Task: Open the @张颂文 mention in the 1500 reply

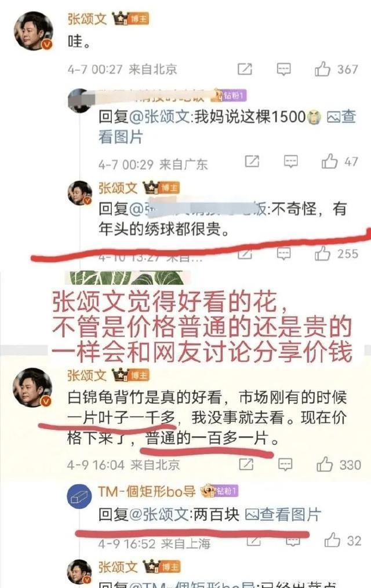Action: [x=159, y=116]
